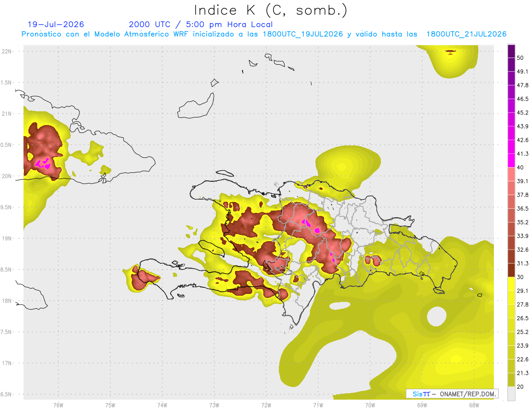The height and width of the screenshot is (411, 532).
Task: Click the colorbar label "40"
Action: point(520,167)
